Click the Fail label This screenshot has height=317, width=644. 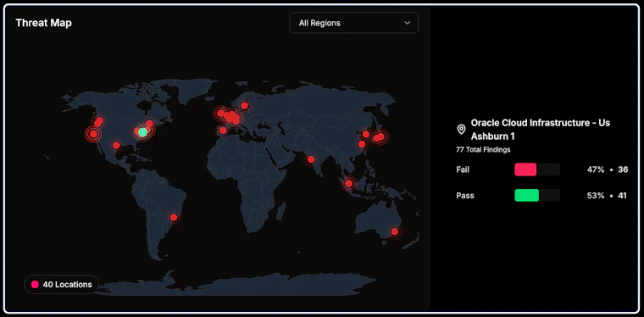pyautogui.click(x=463, y=170)
